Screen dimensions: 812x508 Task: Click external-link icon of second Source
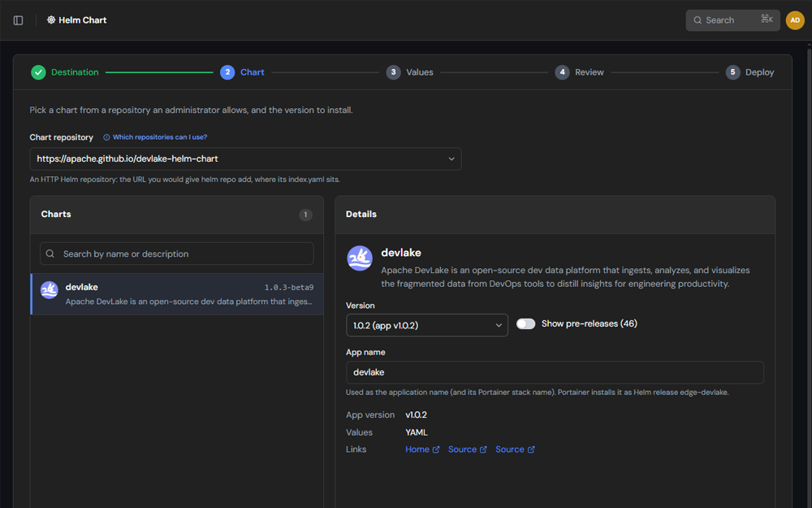(531, 450)
